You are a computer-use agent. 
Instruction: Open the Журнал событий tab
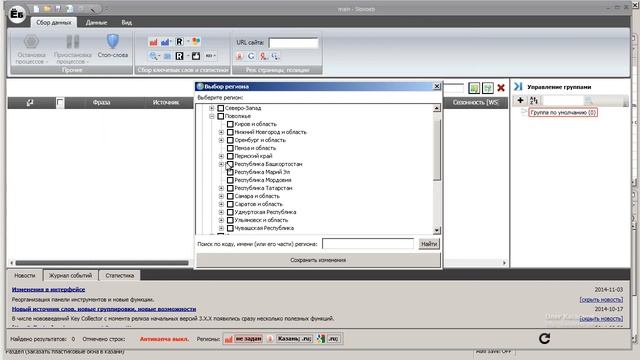click(70, 276)
